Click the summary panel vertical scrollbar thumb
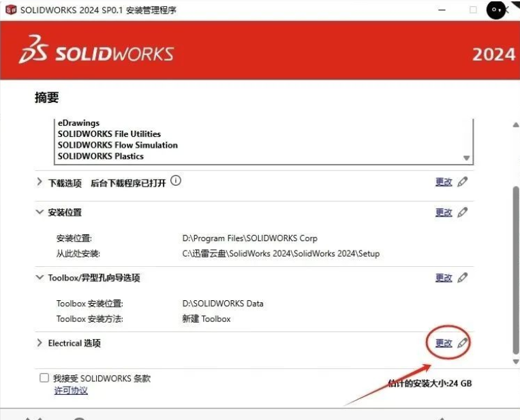Viewport: 520px width, 420px height. 516,270
